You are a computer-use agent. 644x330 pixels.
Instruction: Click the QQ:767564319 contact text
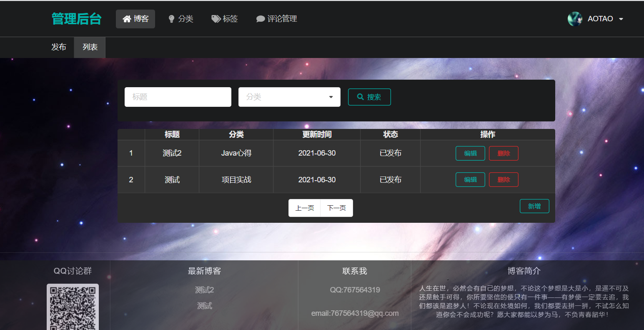355,290
